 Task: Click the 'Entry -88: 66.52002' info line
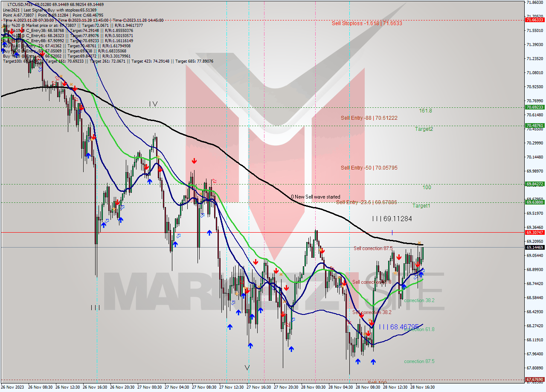[67, 56]
